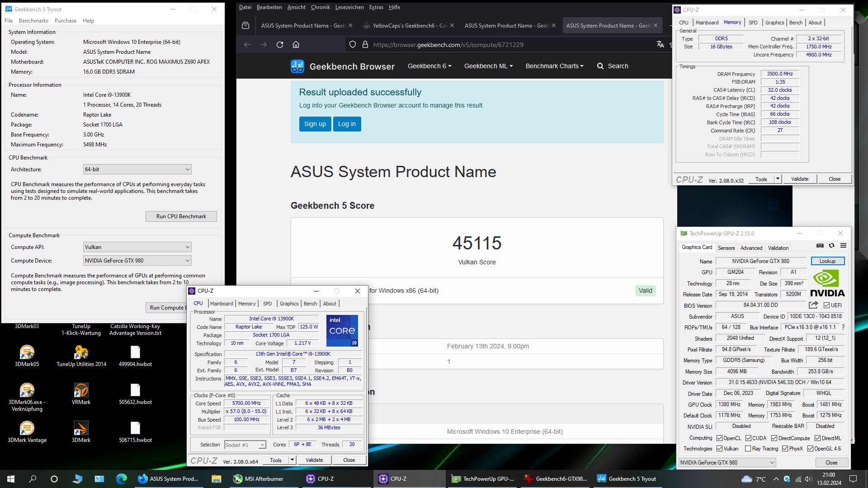
Task: Open Windows Start menu
Action: pyautogui.click(x=11, y=479)
